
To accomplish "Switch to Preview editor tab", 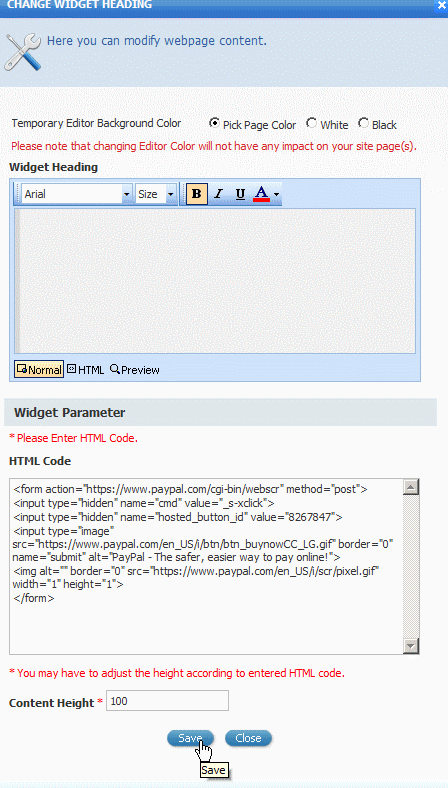I will coord(135,370).
